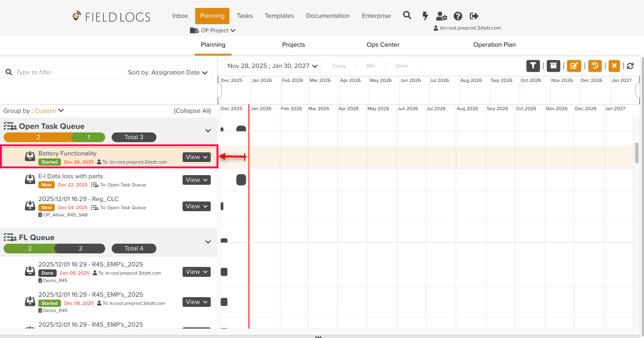Open the Sort by Assignation Date dropdown
The image size is (644, 338).
168,72
